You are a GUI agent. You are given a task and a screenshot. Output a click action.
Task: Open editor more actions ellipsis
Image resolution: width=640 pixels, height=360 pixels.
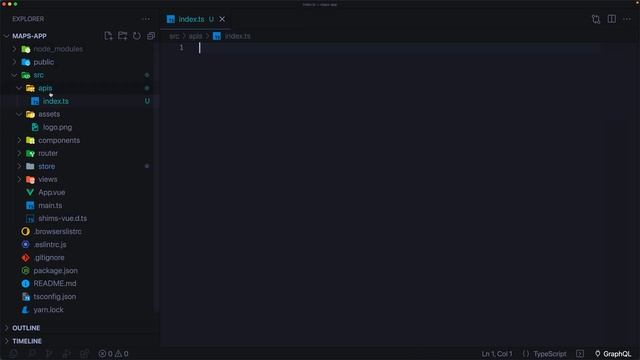627,19
